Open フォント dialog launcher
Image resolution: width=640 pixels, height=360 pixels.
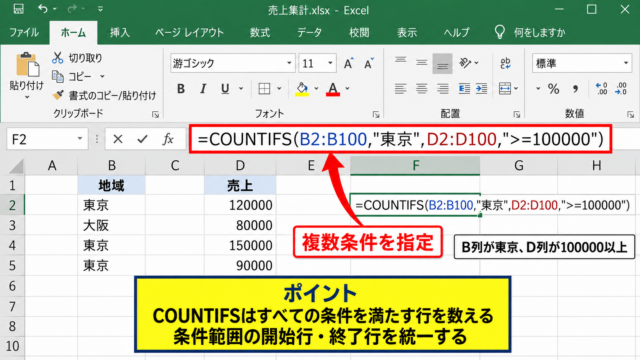click(376, 115)
